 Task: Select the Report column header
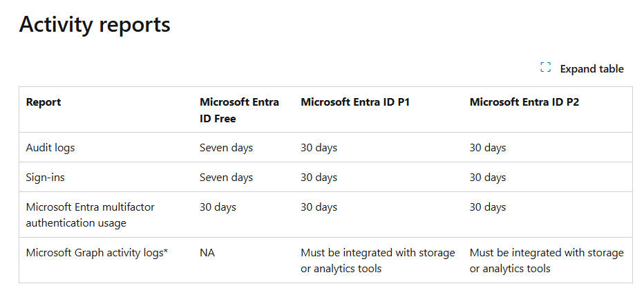point(44,102)
